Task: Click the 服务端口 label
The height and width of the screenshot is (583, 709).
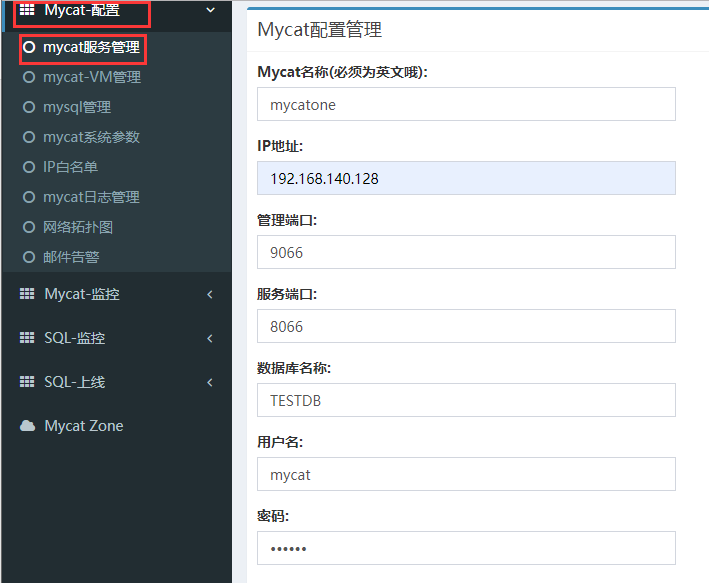Action: coord(287,294)
